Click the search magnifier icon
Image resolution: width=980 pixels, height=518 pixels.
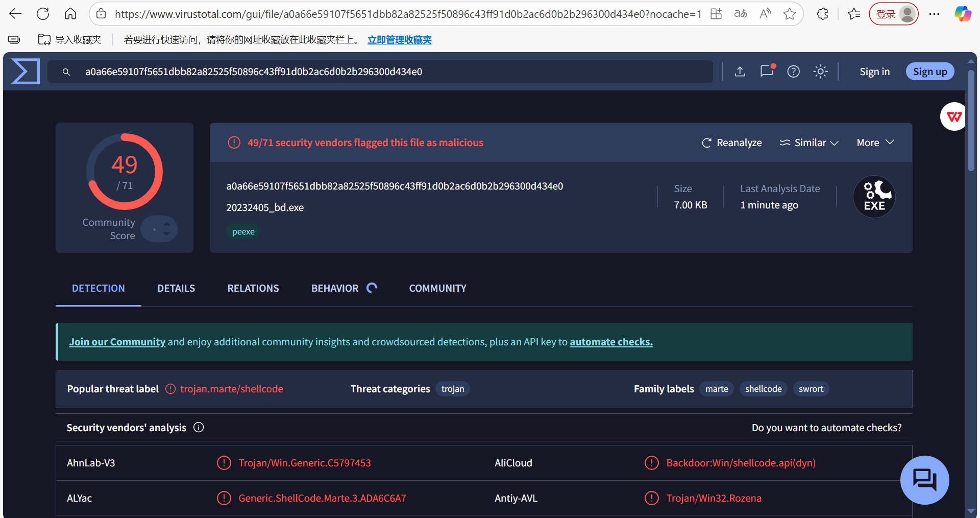click(x=66, y=72)
